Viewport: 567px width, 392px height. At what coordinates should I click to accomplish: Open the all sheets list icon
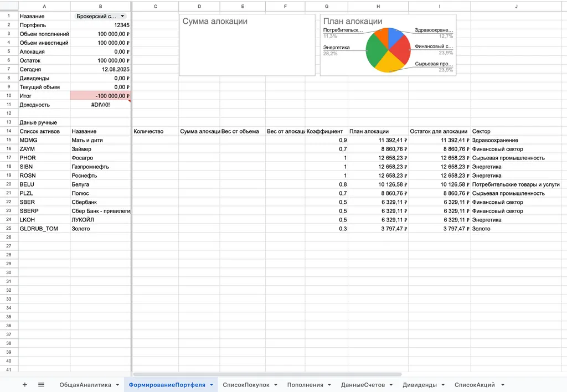tap(41, 384)
